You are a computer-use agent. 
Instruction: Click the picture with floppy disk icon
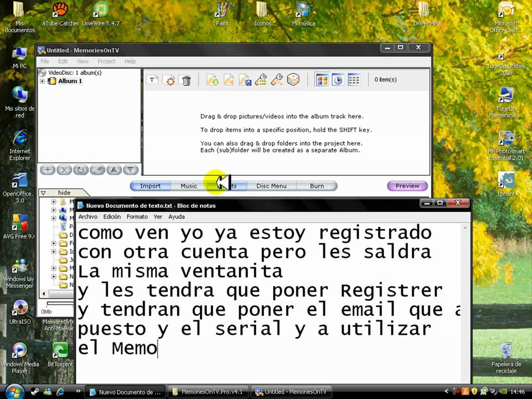pyautogui.click(x=245, y=80)
